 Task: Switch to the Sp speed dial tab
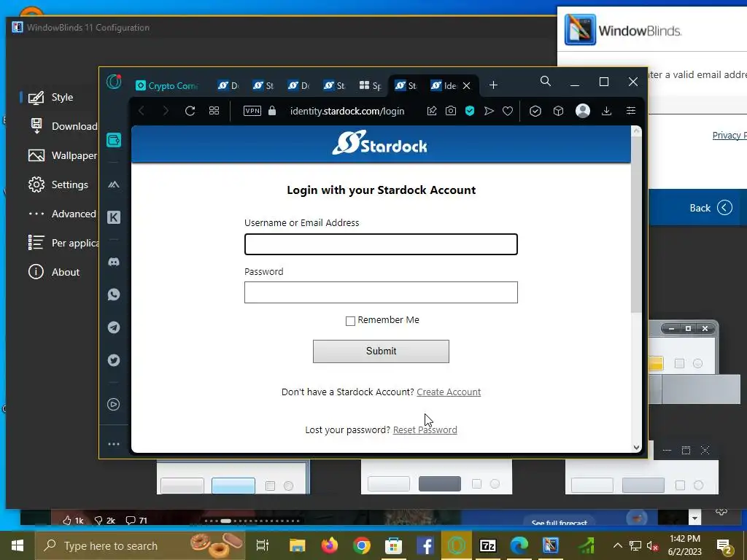click(x=370, y=86)
